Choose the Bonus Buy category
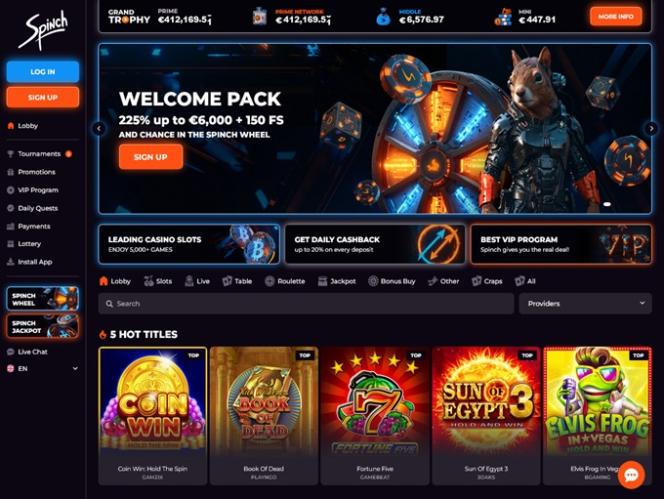 392,281
